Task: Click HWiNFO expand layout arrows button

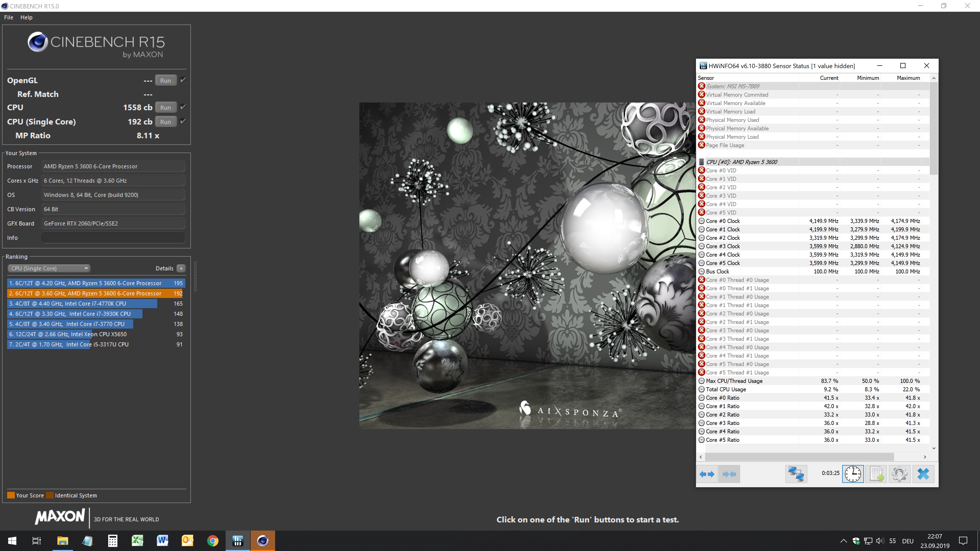Action: point(707,474)
